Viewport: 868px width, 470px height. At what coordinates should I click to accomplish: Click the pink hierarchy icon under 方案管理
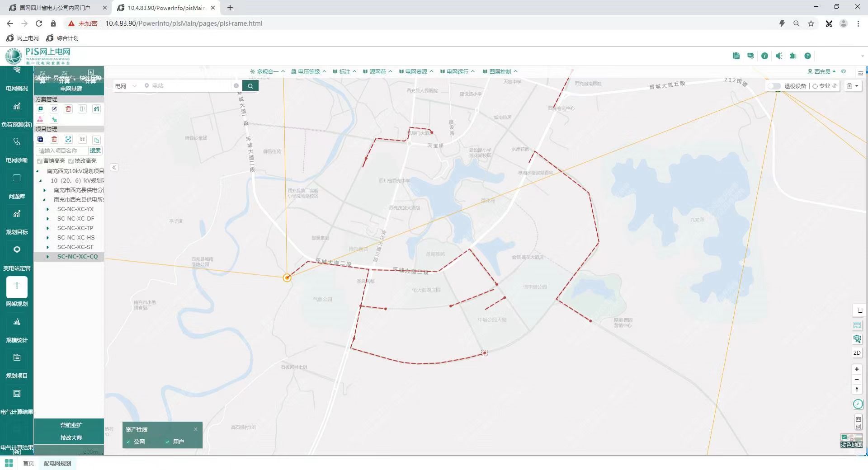coord(40,119)
